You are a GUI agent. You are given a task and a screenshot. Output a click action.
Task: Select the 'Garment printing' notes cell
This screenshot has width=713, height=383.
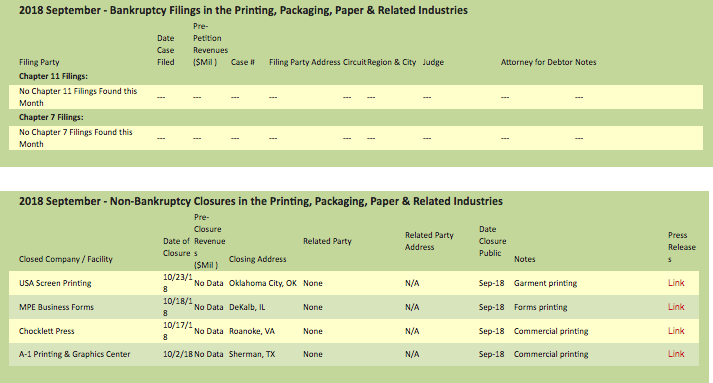(546, 283)
